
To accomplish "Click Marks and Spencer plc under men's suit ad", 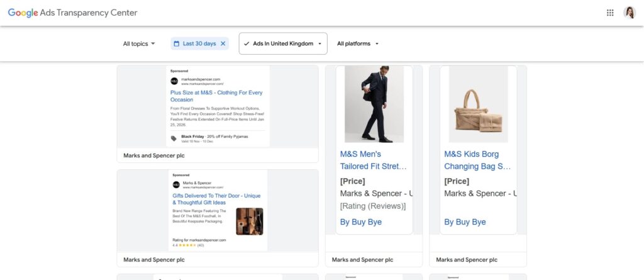I will (363, 260).
